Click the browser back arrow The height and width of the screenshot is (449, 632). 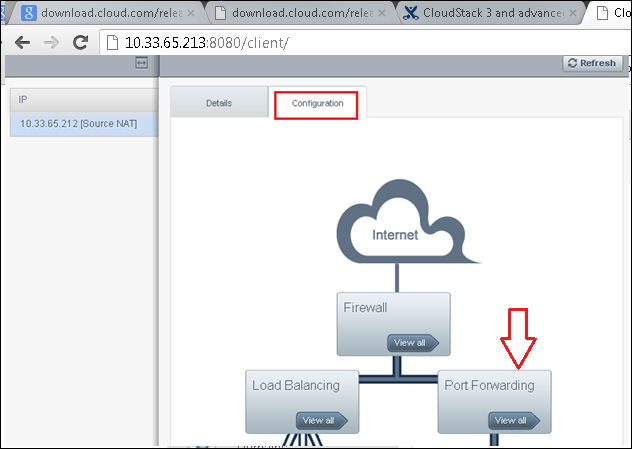coord(21,44)
